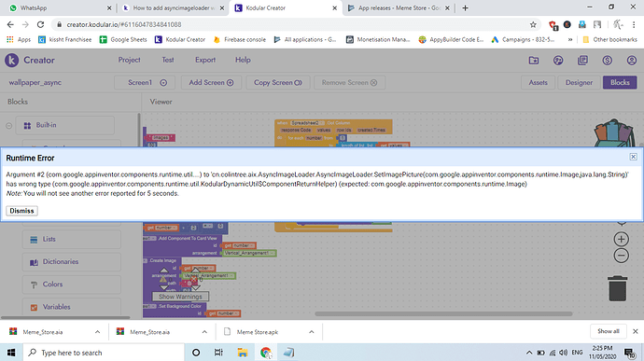The height and width of the screenshot is (361, 644).
Task: Open the Other bookmarks folder
Action: pos(609,39)
